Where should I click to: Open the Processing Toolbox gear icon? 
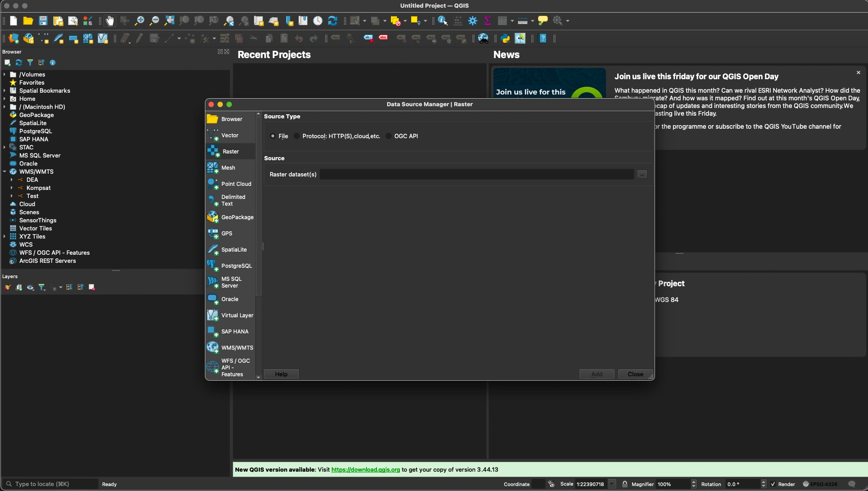click(473, 21)
